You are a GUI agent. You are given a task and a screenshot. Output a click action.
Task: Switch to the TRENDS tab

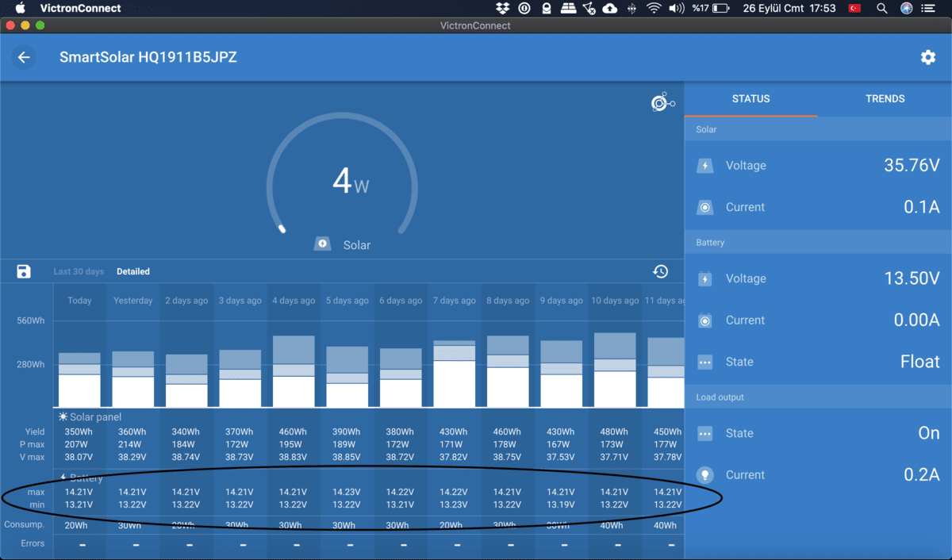[x=885, y=99]
